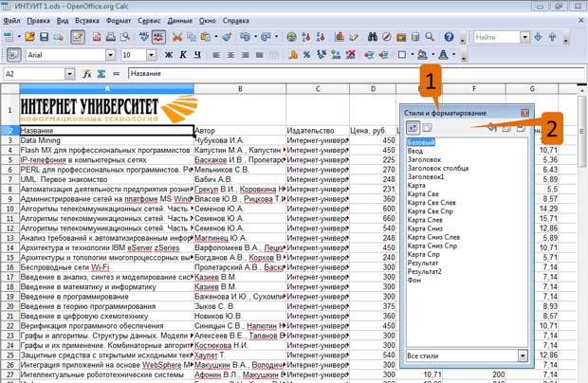
Task: Toggle AutoSpellcheck icon
Action: click(158, 37)
